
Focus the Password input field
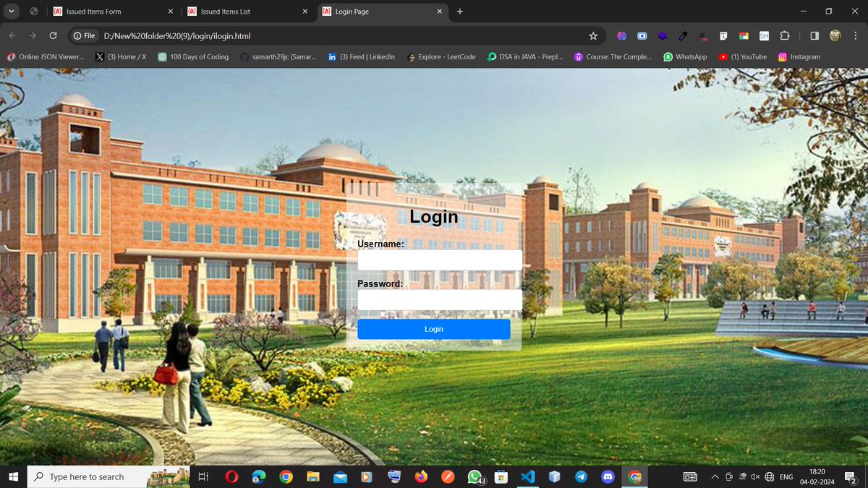(x=440, y=300)
